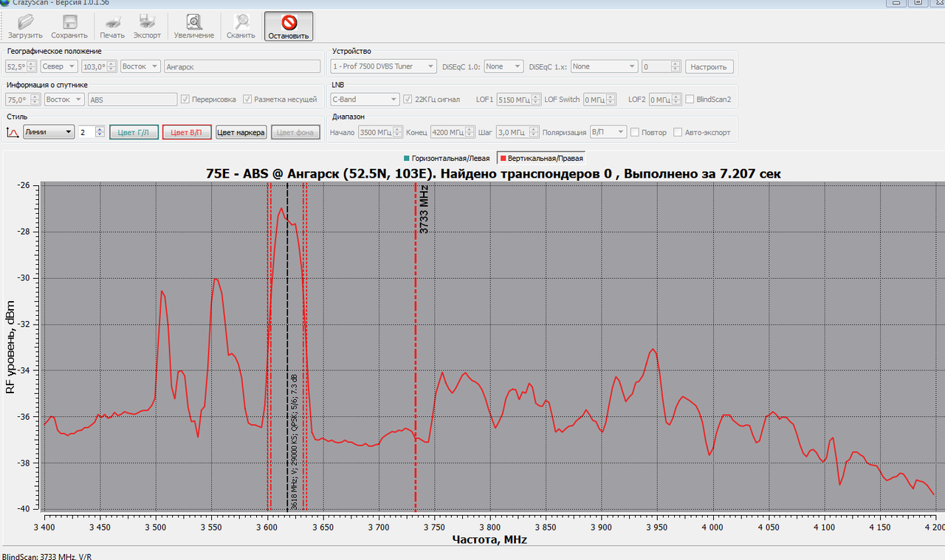Click the DiSEqC spin box showing 0
This screenshot has width=945, height=560.
tap(661, 66)
